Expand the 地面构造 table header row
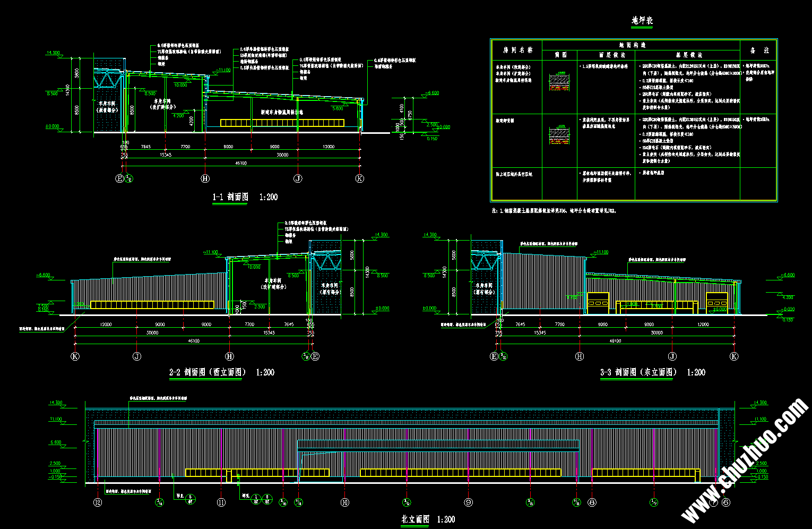Viewport: 812px width, 529px height. [632, 46]
